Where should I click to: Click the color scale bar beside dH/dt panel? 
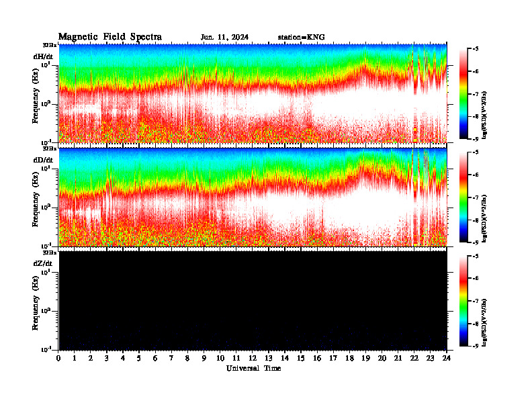tap(463, 94)
